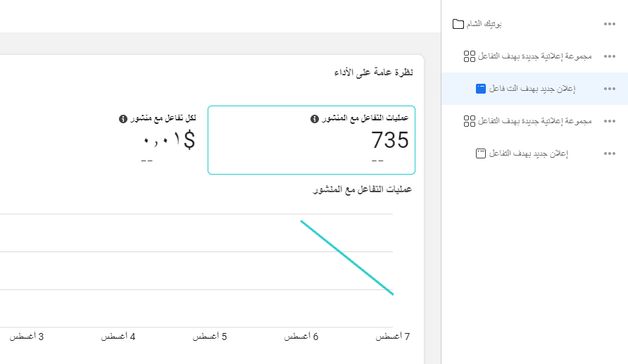This screenshot has height=364, width=628.
Task: Select the 735 post engagements metric card
Action: (x=311, y=140)
